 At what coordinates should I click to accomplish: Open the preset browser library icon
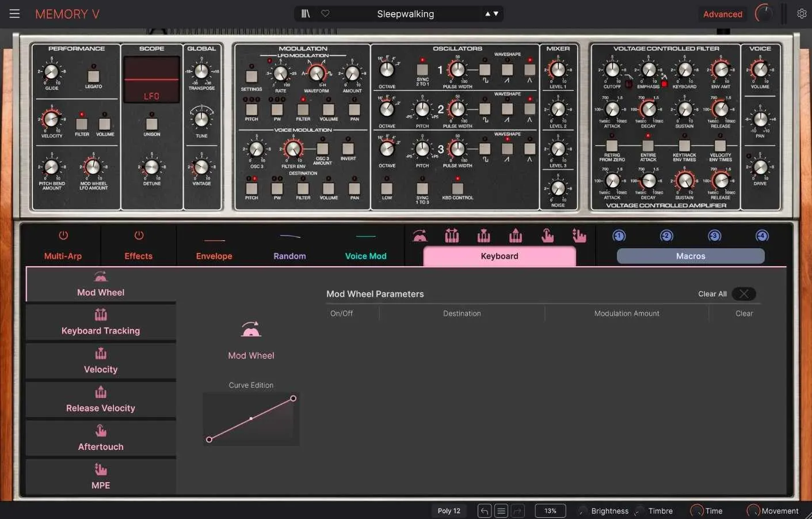(x=306, y=14)
